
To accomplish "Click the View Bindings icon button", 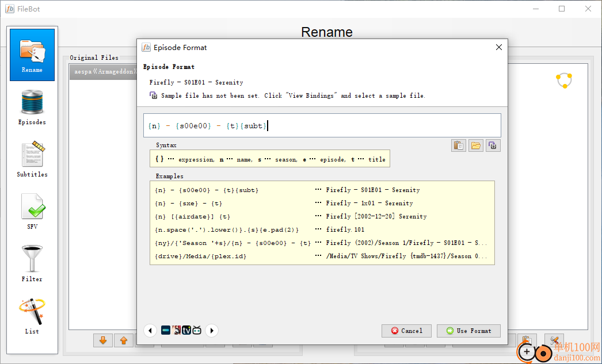I will pos(493,145).
